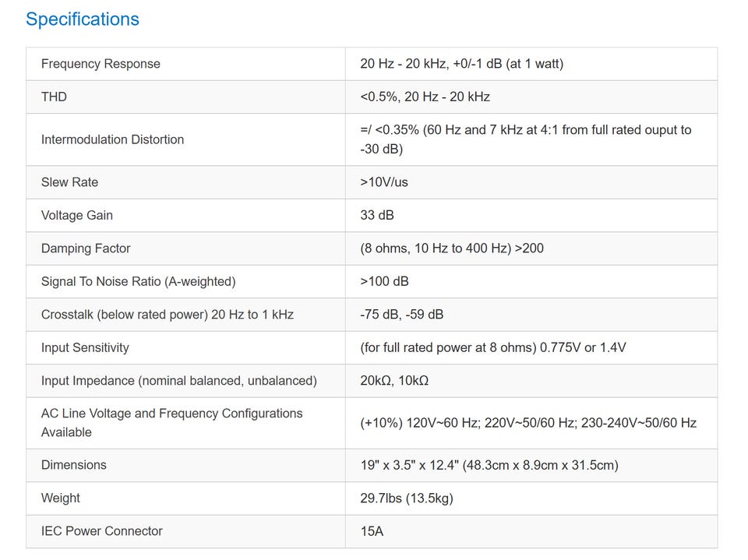Click the >10V/us value
This screenshot has width=748, height=560.
(x=384, y=182)
